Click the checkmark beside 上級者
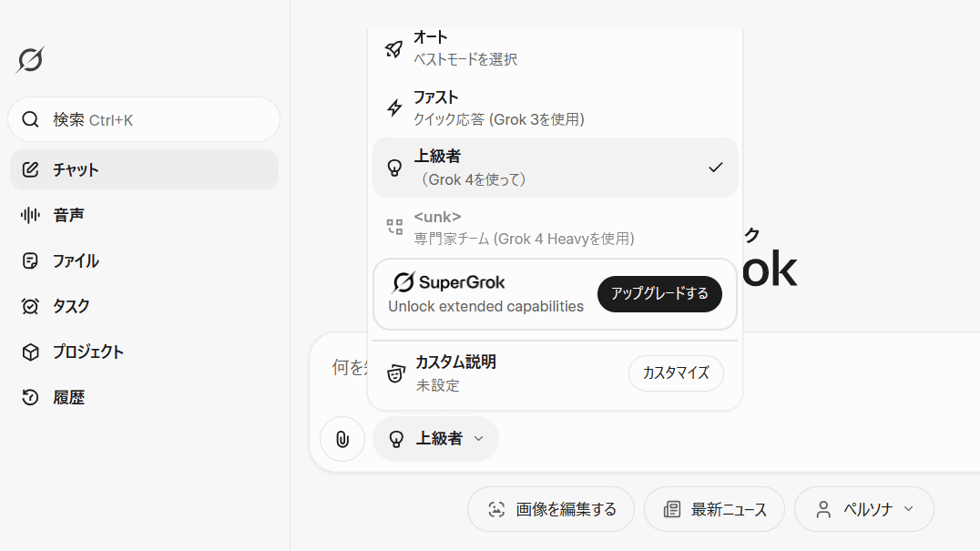Image resolution: width=980 pixels, height=551 pixels. [x=716, y=168]
